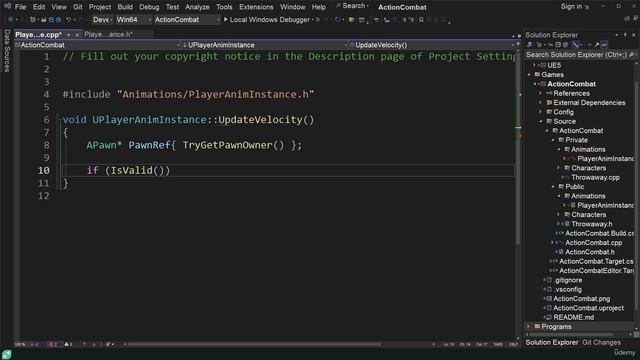Select README.md in Solution Explorer
This screenshot has height=360, width=640.
[573, 318]
